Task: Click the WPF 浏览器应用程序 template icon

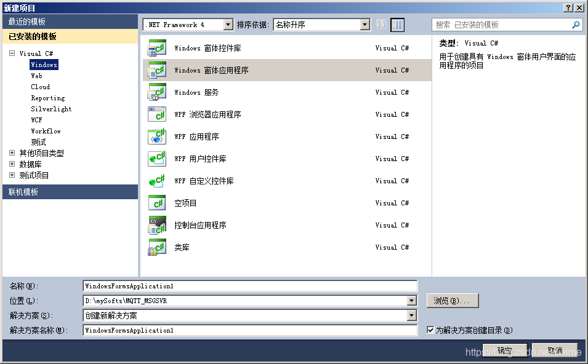Action: [158, 114]
